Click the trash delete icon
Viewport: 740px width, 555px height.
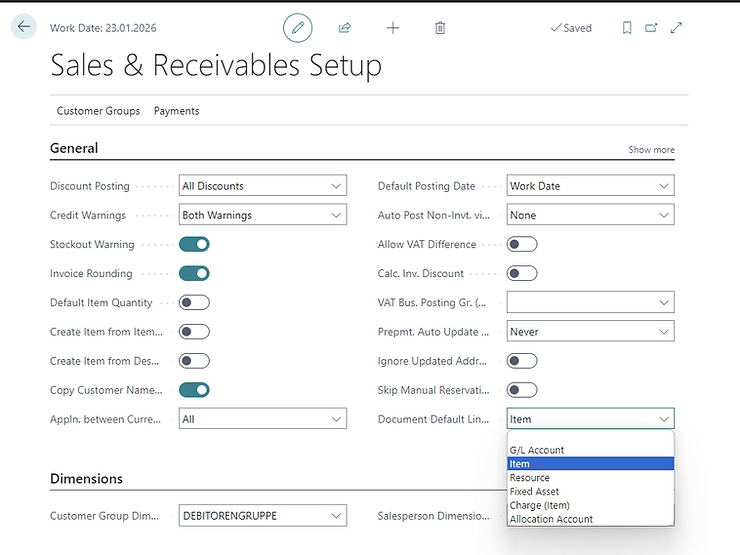coord(440,28)
